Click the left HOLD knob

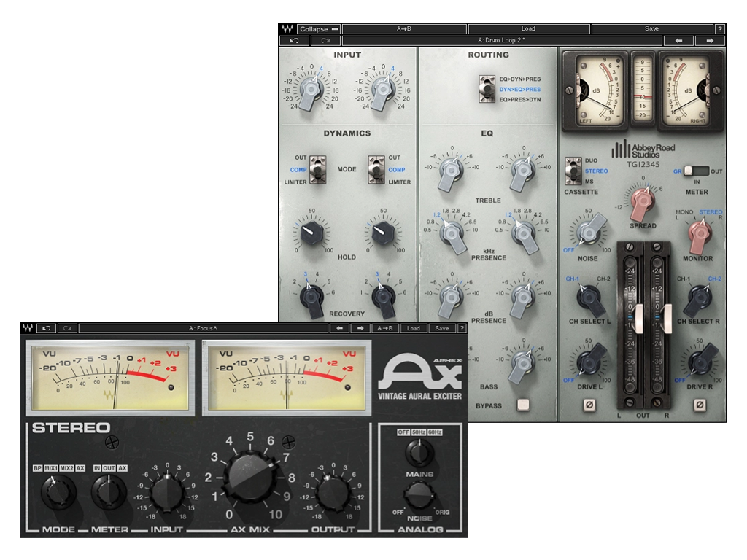tap(312, 233)
